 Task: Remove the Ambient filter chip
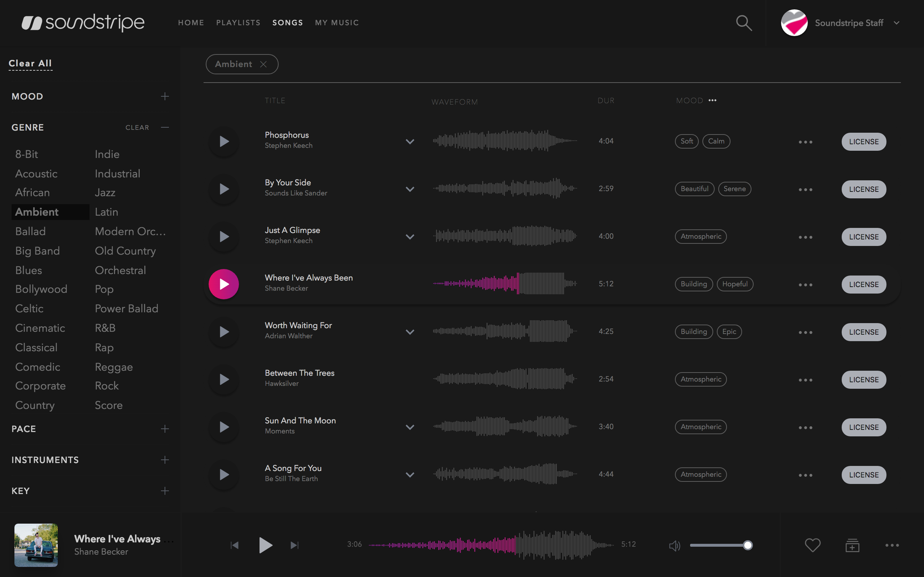(x=263, y=64)
